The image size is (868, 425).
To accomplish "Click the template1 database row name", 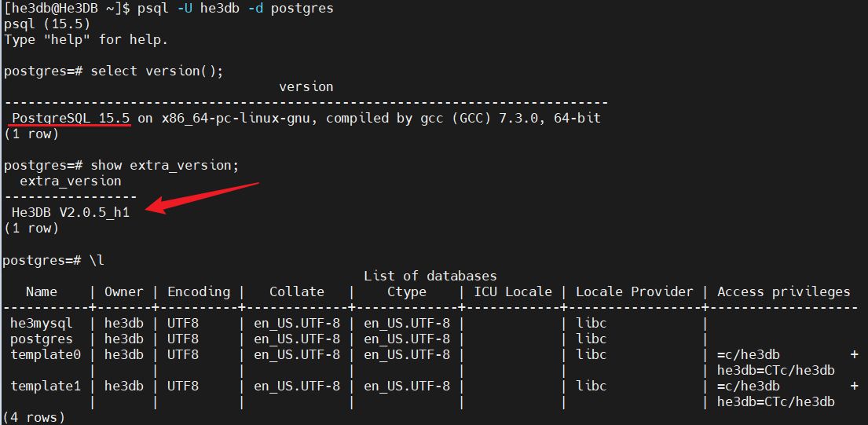I will tap(46, 386).
